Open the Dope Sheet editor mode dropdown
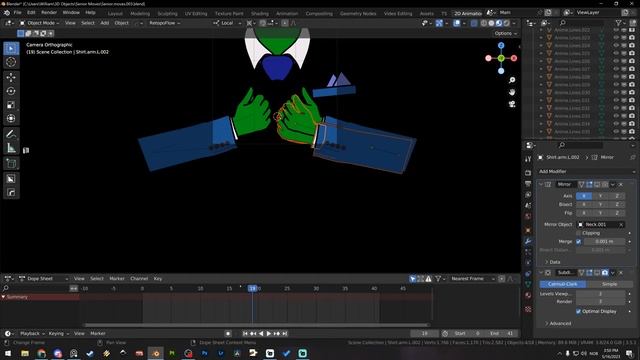This screenshot has width=640, height=360. click(x=44, y=279)
